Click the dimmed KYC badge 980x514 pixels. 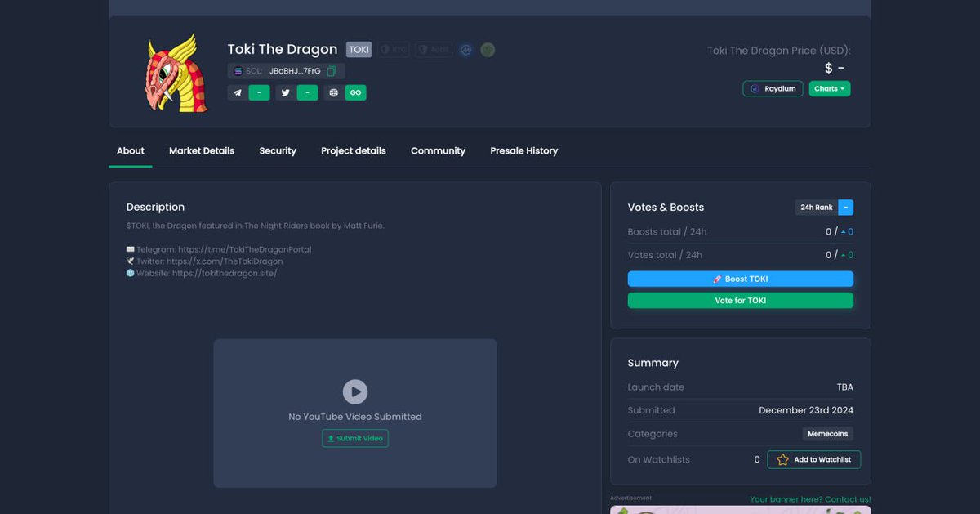[x=393, y=50]
